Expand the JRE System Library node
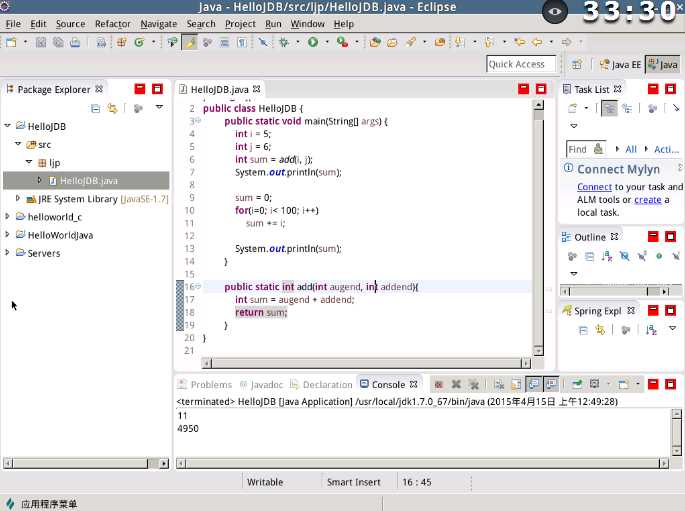The image size is (685, 511). (18, 198)
